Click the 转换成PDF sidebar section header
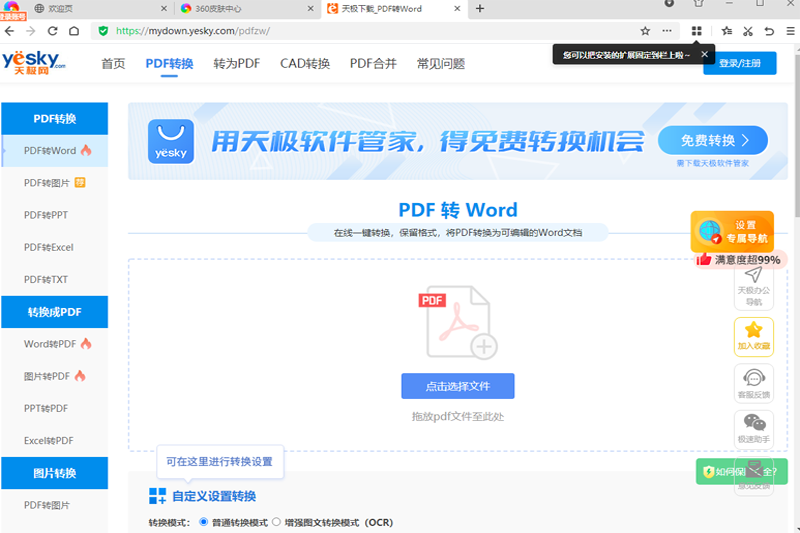 point(55,312)
